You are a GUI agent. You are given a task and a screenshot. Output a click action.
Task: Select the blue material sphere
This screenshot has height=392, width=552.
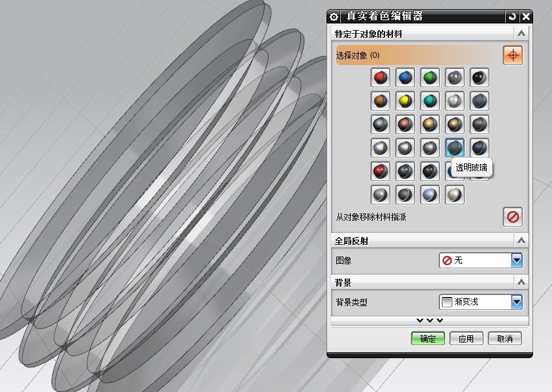(405, 77)
